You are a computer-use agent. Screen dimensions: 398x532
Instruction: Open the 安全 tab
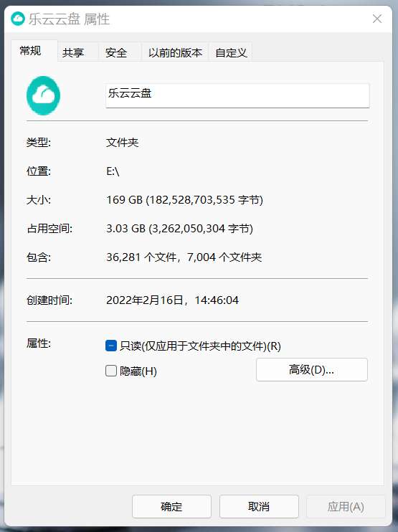(116, 52)
